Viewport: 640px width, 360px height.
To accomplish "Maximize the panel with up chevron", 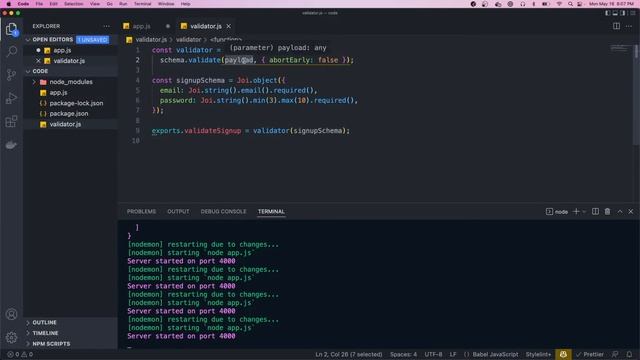I will [x=620, y=211].
